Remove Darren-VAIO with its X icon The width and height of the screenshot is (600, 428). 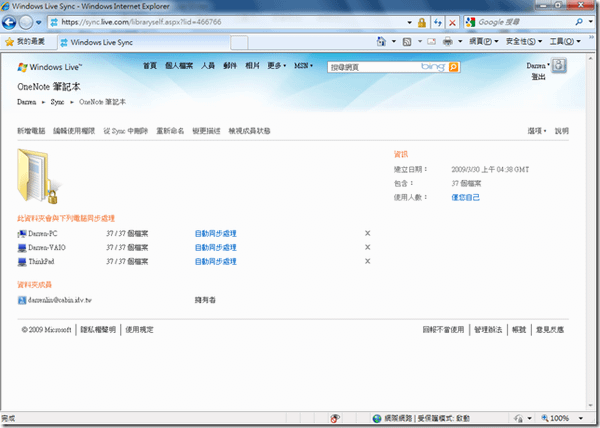coord(367,247)
